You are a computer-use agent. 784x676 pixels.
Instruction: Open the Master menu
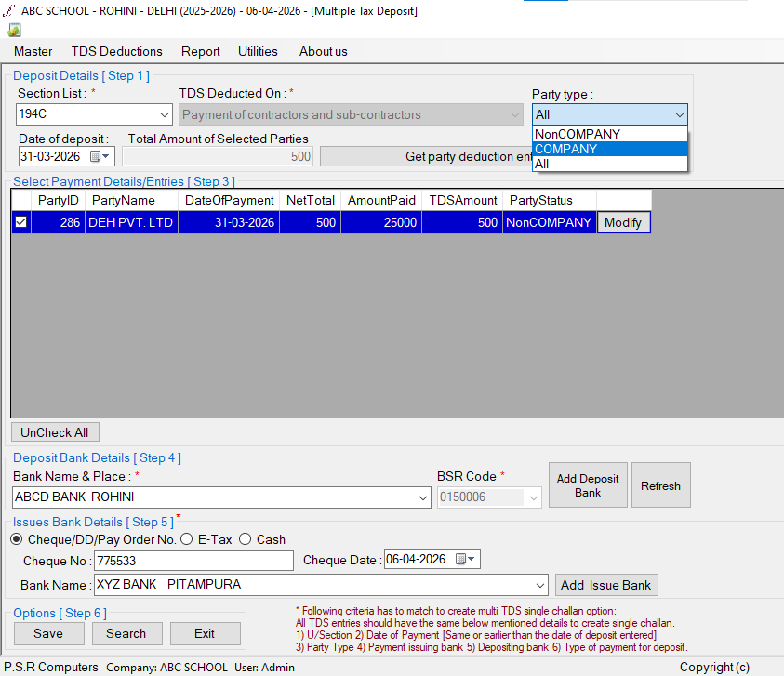coord(33,51)
